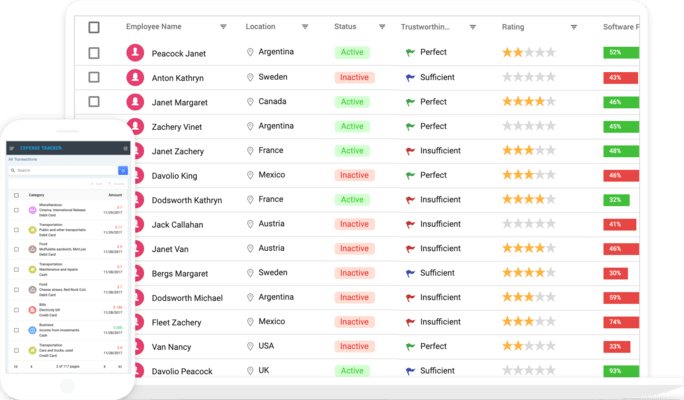Click the blue flag in Bergs Margaret's row
The width and height of the screenshot is (684, 400).
[x=410, y=273]
